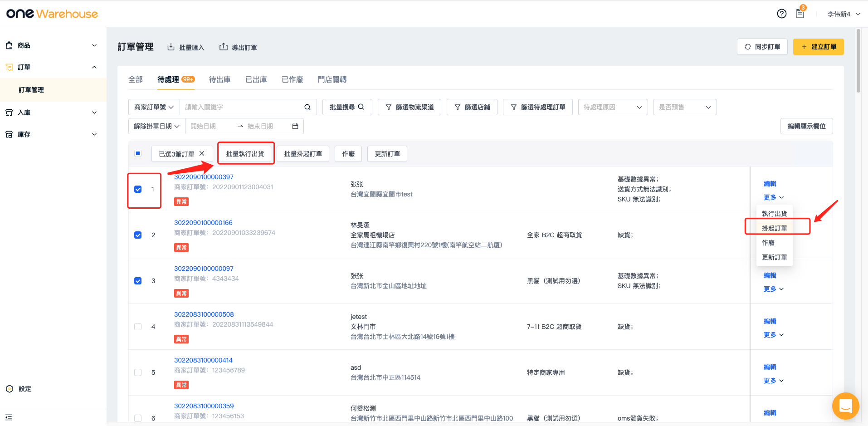Click the 入庫 sidebar icon

(x=9, y=113)
